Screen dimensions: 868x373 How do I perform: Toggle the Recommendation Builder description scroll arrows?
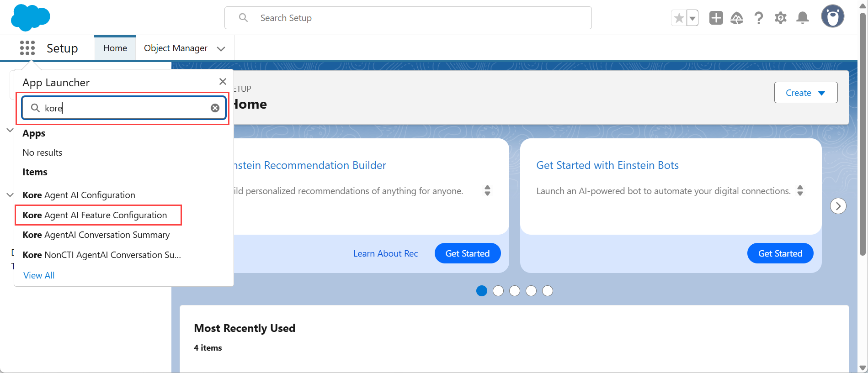tap(487, 190)
